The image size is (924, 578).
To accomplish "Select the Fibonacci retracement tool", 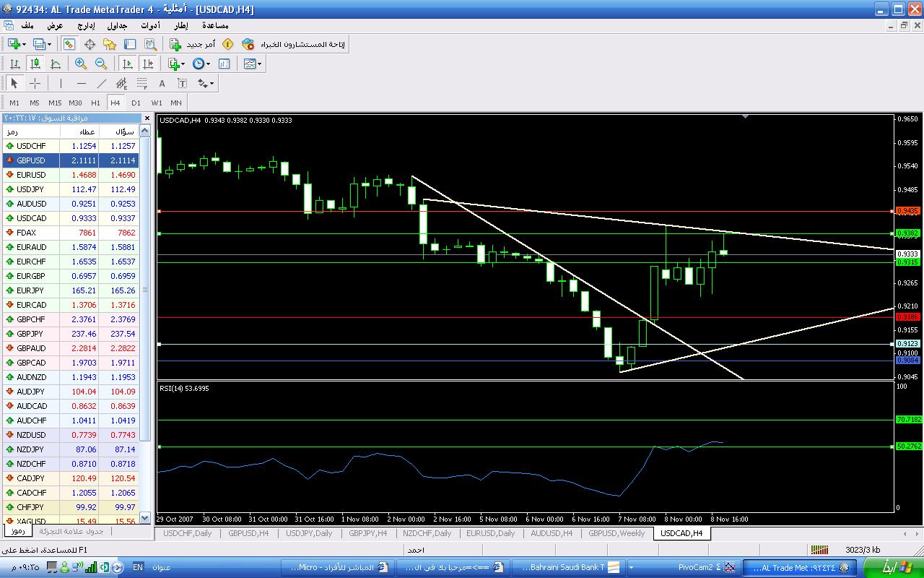I will click(142, 83).
